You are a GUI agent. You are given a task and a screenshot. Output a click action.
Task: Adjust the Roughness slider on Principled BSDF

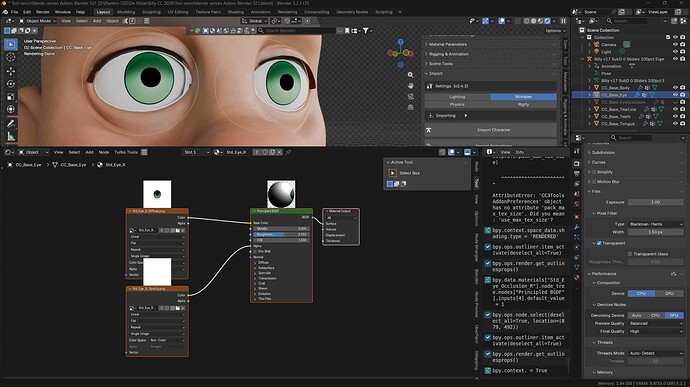pyautogui.click(x=281, y=235)
